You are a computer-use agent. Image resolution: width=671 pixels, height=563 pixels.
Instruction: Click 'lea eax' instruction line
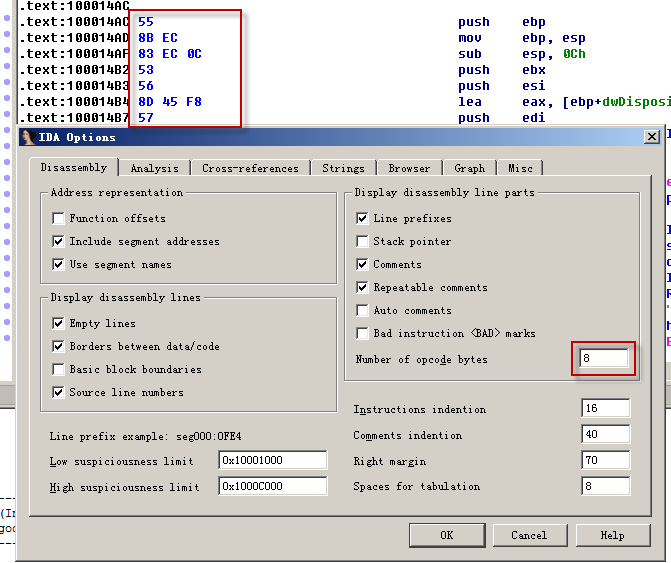click(564, 102)
